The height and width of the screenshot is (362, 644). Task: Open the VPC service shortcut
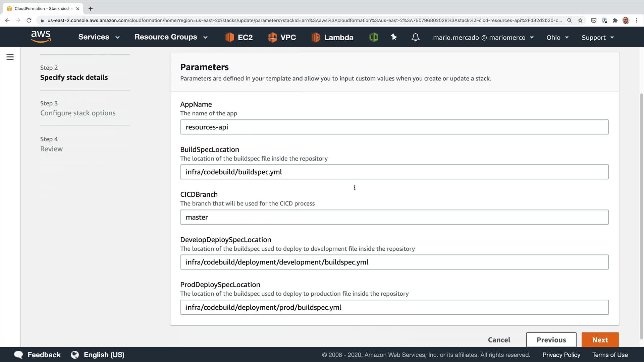[282, 37]
